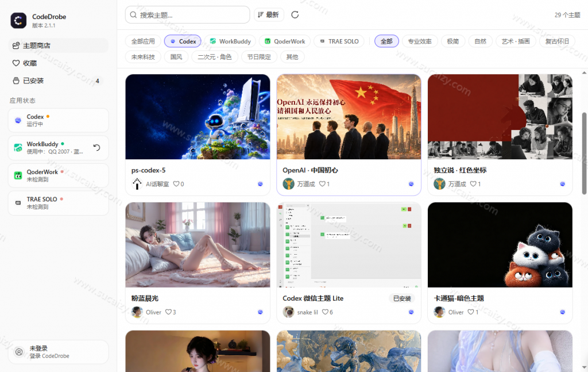Click the scrollbar down arrow
This screenshot has height=372, width=588.
coord(584,367)
